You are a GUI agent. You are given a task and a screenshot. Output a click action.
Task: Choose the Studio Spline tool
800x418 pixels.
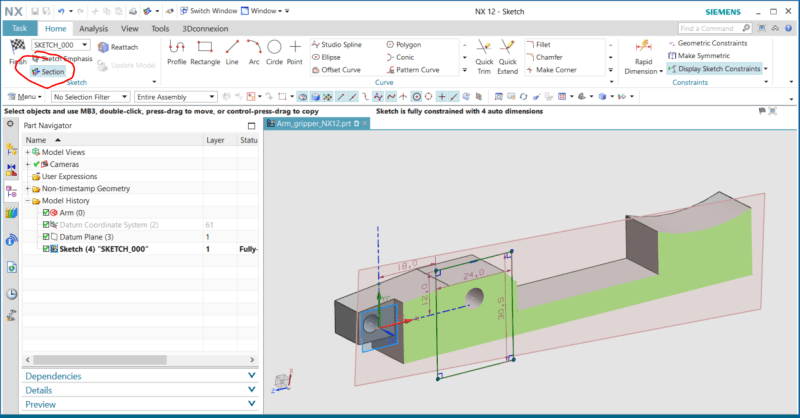tap(337, 45)
